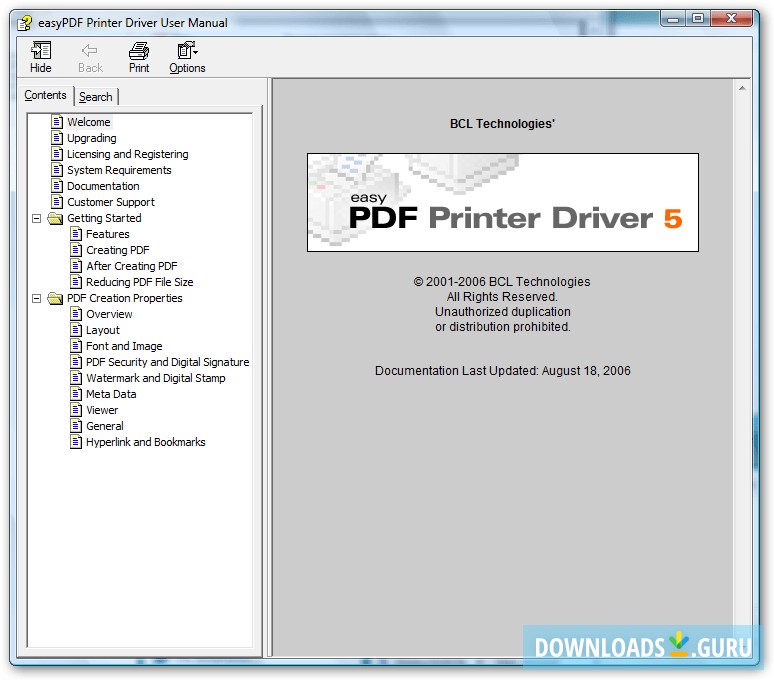This screenshot has height=680, width=774.
Task: Click page icon beside Layout
Action: (x=76, y=330)
